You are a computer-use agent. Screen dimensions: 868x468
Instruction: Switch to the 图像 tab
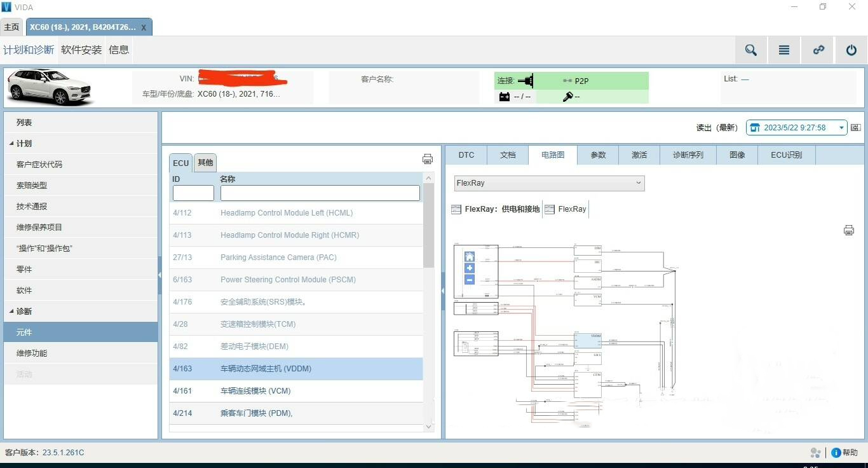[x=737, y=155]
